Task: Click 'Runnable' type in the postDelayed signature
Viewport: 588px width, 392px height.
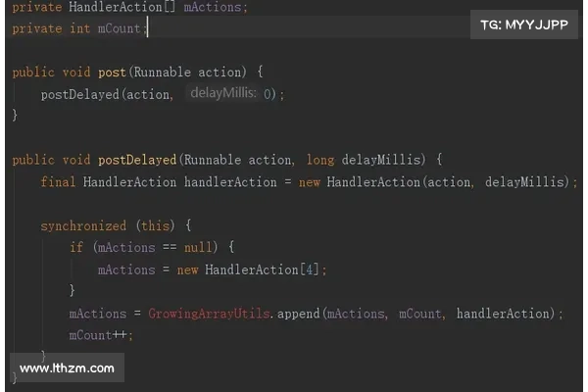Action: click(x=213, y=160)
